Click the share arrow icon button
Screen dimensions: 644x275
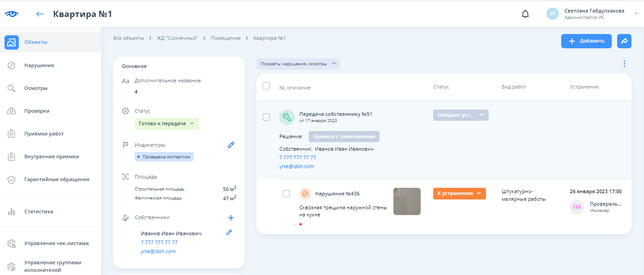click(x=624, y=41)
